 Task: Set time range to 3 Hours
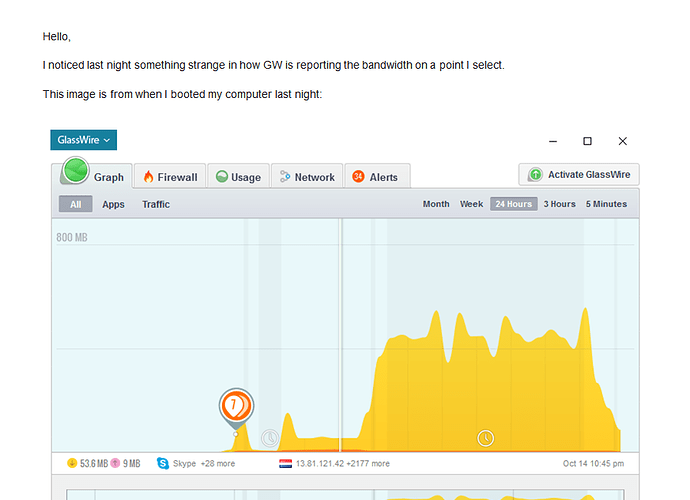click(x=559, y=204)
